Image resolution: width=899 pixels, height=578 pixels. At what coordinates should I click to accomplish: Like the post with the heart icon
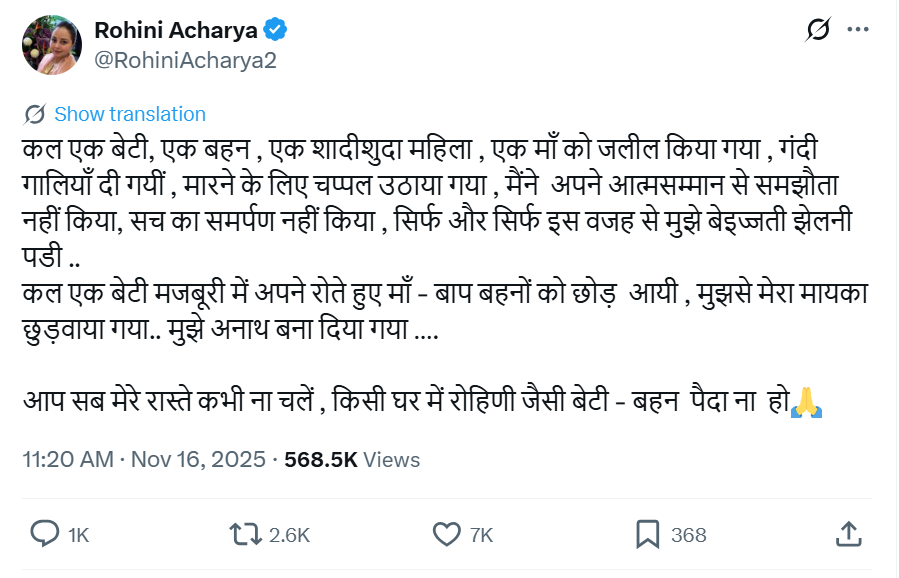point(446,533)
